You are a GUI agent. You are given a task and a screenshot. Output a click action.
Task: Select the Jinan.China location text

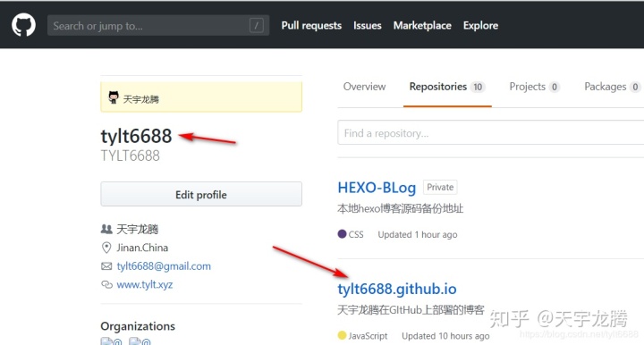142,248
